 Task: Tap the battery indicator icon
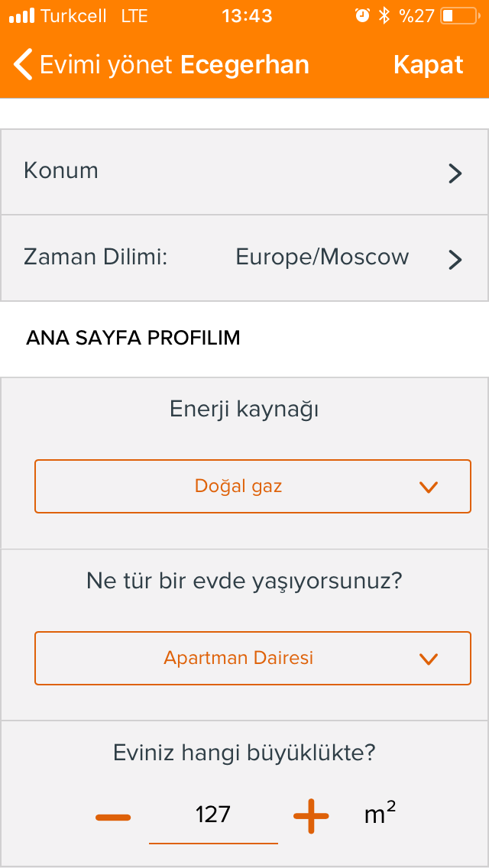[460, 16]
